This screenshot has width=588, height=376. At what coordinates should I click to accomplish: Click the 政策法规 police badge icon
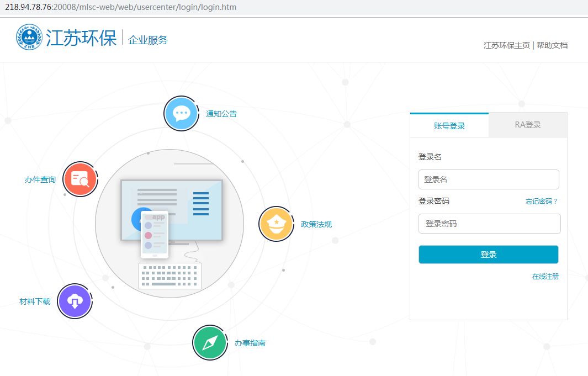276,224
